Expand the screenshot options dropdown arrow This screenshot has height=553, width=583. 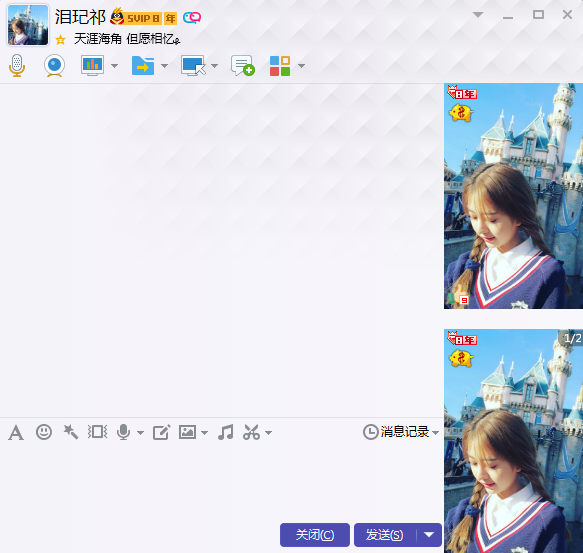tap(268, 433)
